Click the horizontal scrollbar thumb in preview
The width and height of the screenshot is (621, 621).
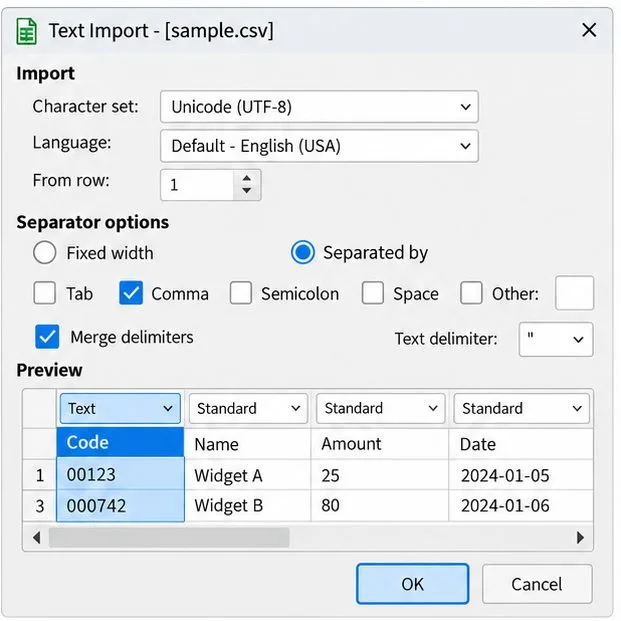(x=169, y=537)
